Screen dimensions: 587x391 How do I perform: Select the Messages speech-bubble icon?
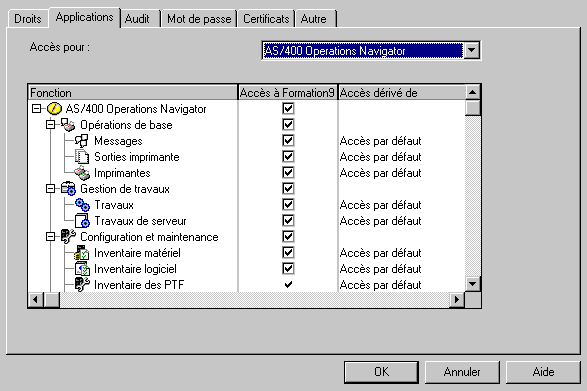click(x=82, y=141)
